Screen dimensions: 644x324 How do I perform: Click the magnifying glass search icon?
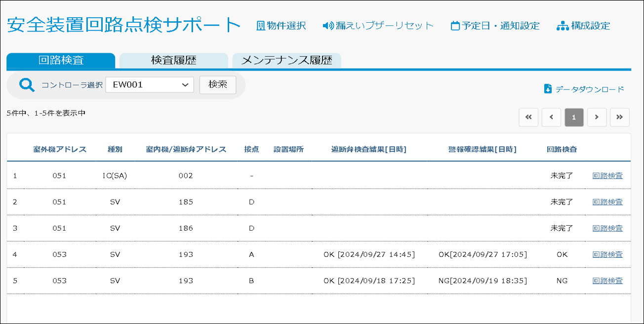27,85
